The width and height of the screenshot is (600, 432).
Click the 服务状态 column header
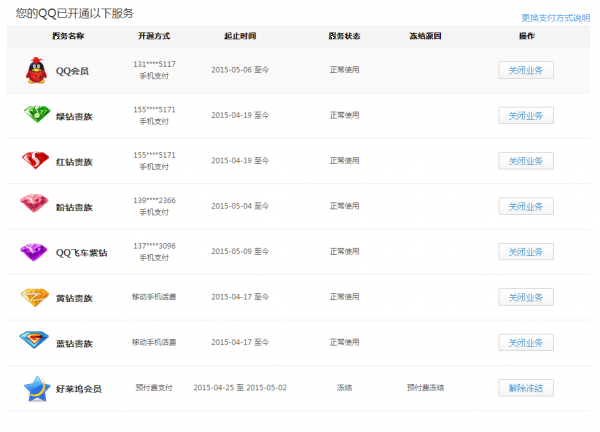344,36
